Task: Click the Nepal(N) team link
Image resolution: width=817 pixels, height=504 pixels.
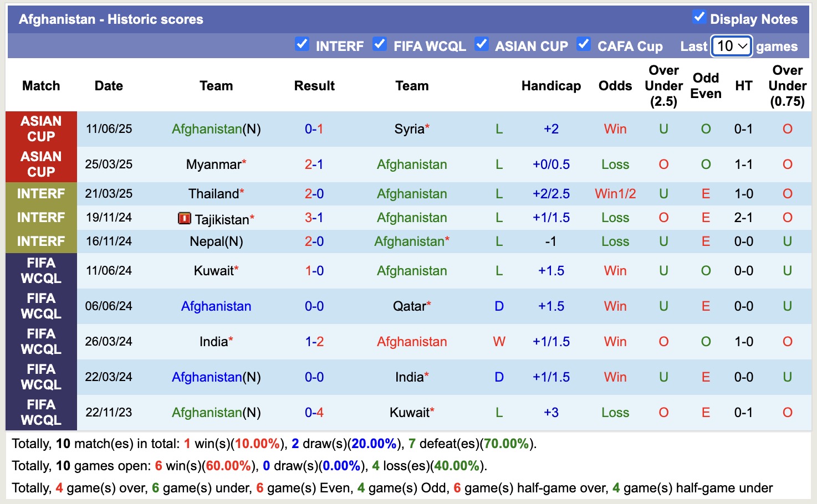Action: 216,241
